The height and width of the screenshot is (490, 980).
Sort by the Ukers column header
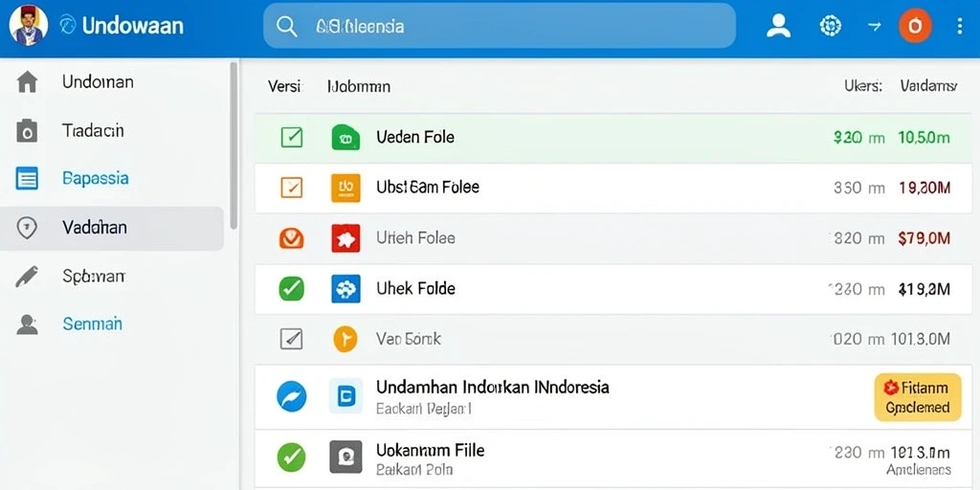tap(863, 86)
